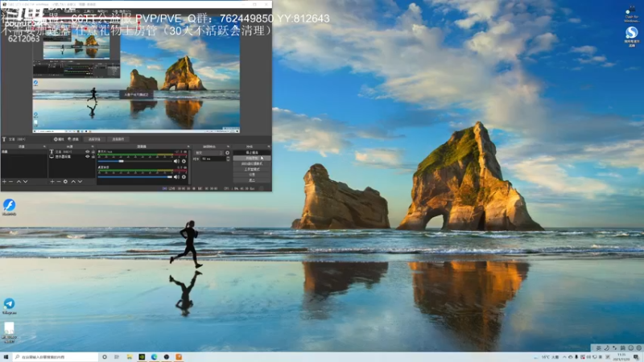
Task: Open Sogou browser desktop shortcut
Action: (x=632, y=36)
